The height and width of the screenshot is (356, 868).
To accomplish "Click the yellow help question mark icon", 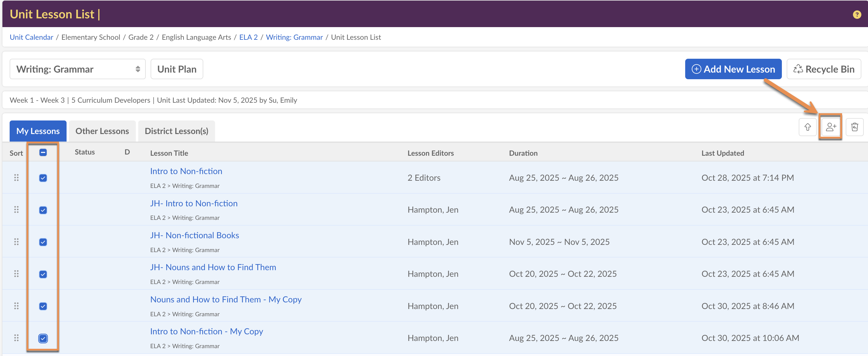I will (x=857, y=14).
